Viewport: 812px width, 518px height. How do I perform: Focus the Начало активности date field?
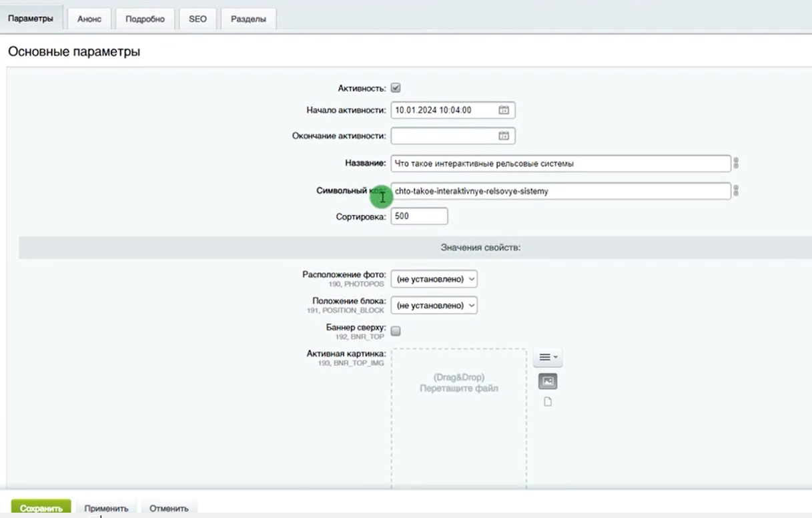[453, 110]
